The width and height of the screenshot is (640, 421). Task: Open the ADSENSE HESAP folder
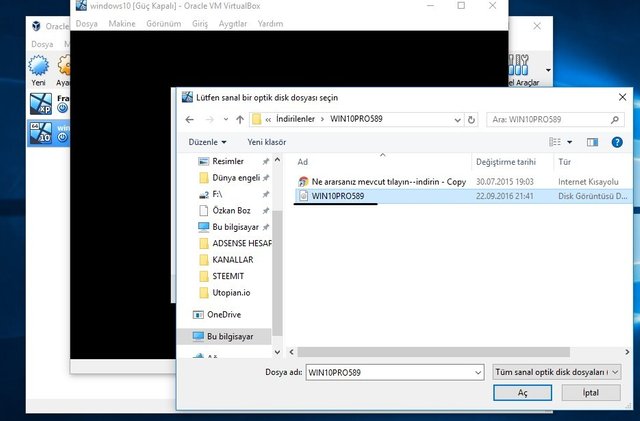point(242,243)
